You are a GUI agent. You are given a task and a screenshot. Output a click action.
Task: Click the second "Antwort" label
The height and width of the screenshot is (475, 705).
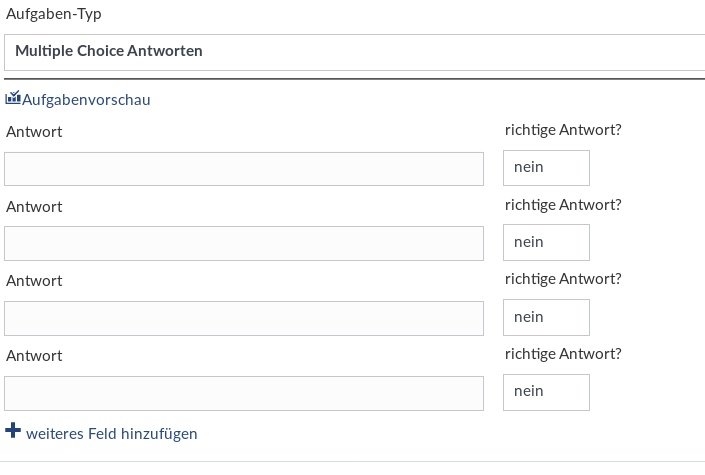coord(34,207)
